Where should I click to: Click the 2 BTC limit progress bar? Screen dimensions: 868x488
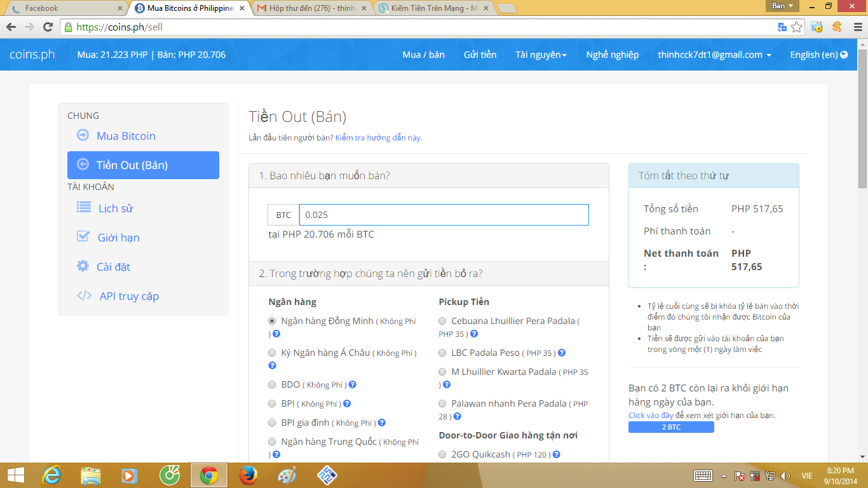(671, 427)
